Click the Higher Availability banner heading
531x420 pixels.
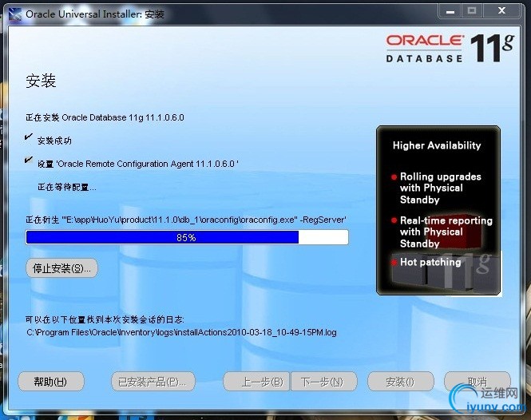(437, 145)
